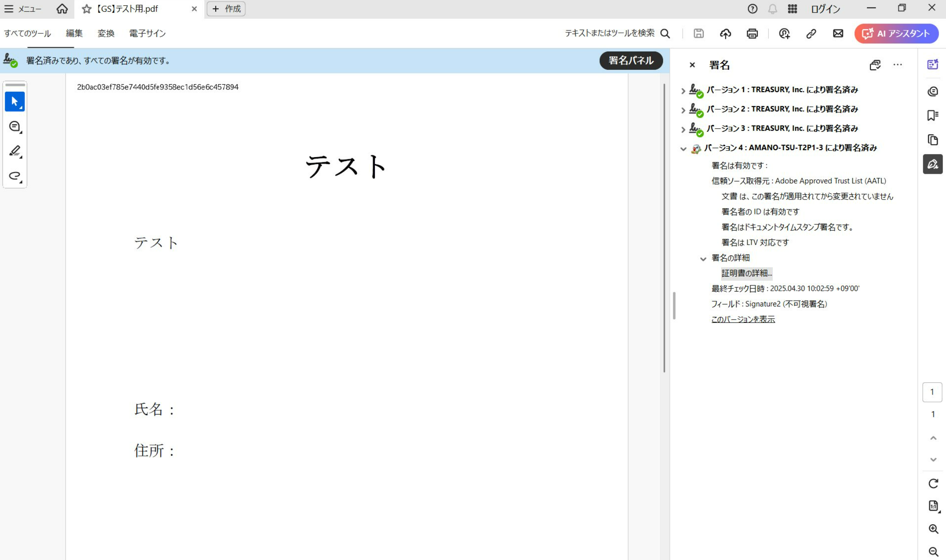Upload the file to cloud
This screenshot has width=946, height=560.
[725, 34]
